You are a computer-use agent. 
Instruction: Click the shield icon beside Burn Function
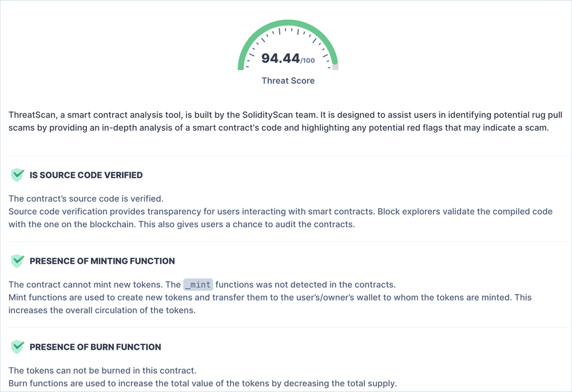pyautogui.click(x=18, y=347)
